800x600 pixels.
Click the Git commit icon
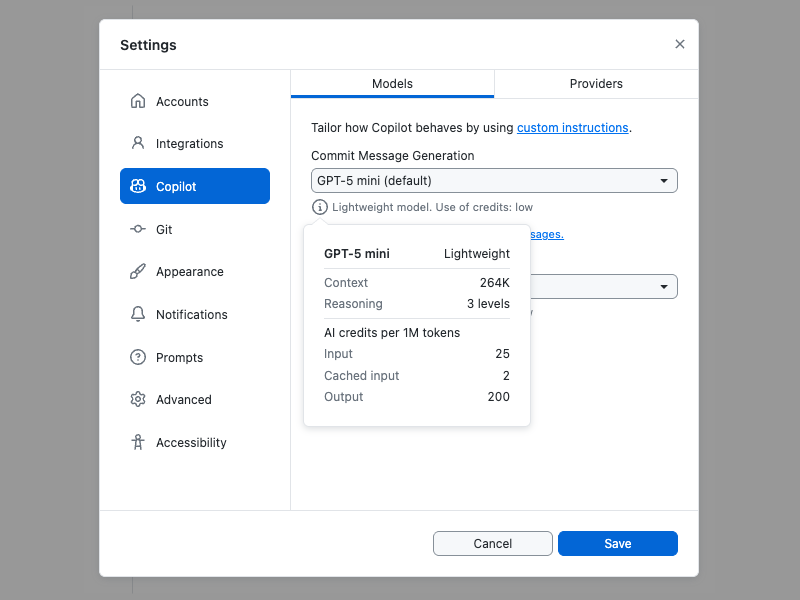pyautogui.click(x=138, y=229)
